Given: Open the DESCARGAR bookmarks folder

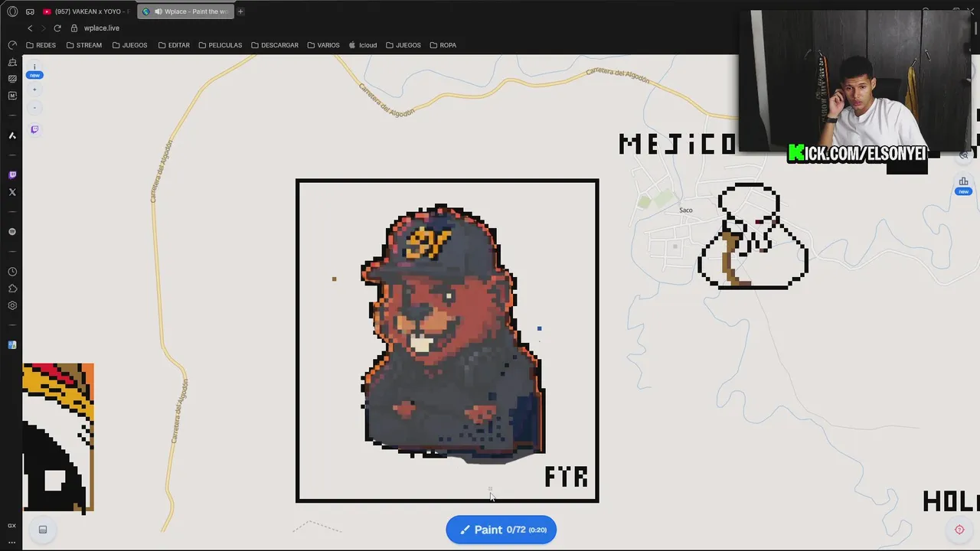Looking at the screenshot, I should coord(275,45).
